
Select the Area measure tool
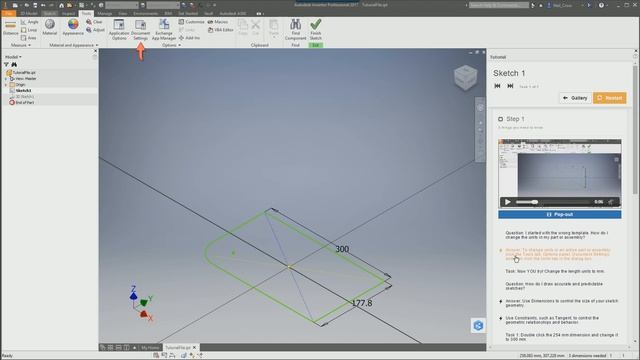[x=29, y=38]
